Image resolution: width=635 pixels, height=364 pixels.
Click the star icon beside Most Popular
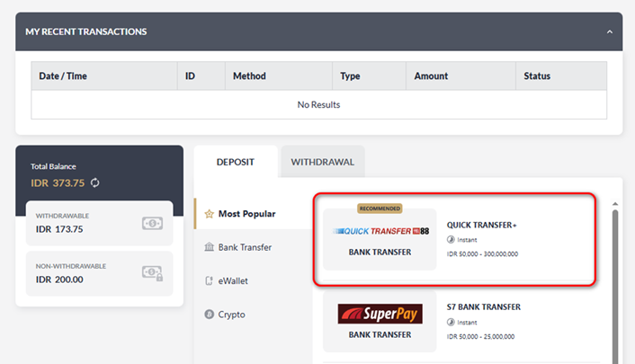(x=209, y=214)
